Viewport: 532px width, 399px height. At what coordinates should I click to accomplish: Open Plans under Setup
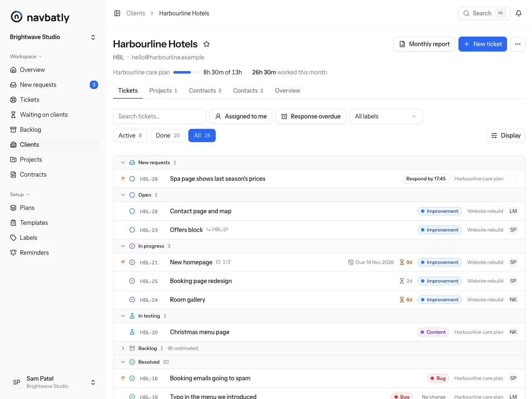pos(53,208)
